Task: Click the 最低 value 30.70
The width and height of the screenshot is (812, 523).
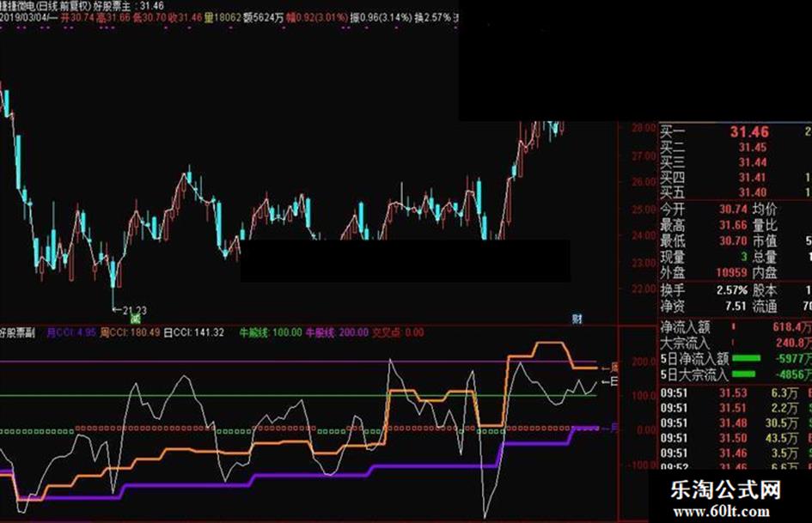Action: click(733, 240)
